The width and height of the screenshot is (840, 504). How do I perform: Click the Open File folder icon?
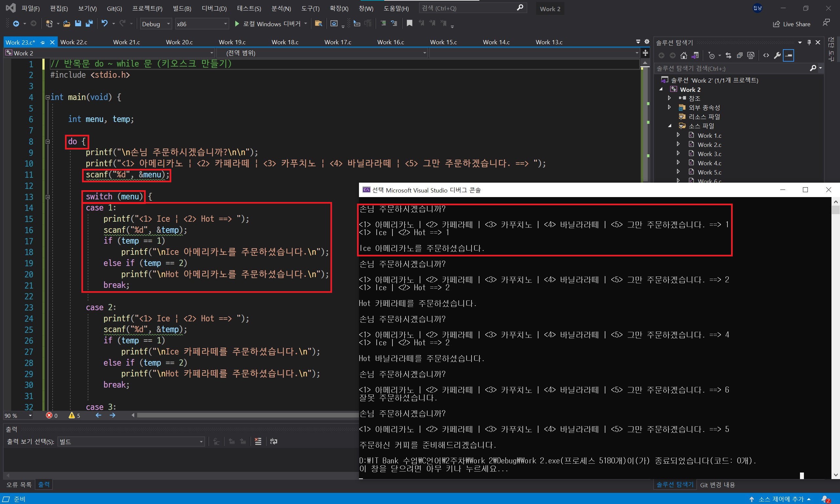(67, 23)
